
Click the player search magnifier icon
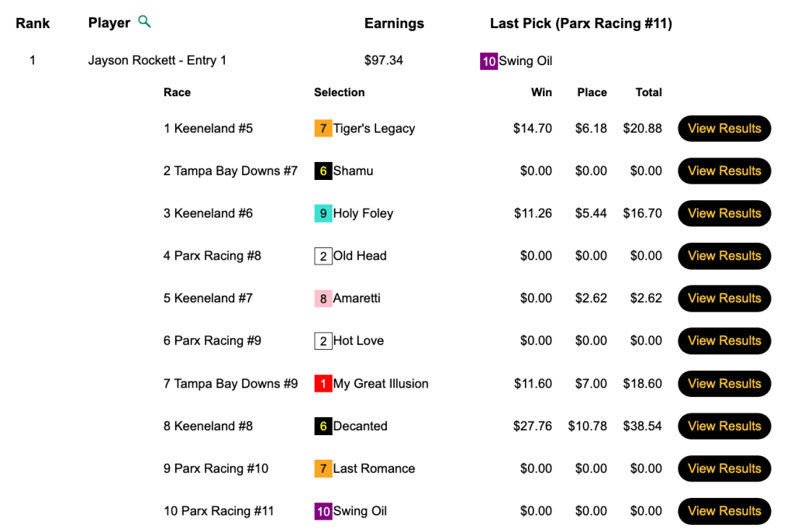(x=144, y=22)
